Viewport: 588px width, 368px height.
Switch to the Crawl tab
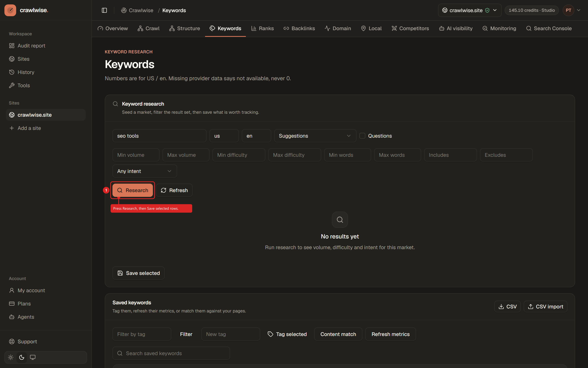coord(149,29)
